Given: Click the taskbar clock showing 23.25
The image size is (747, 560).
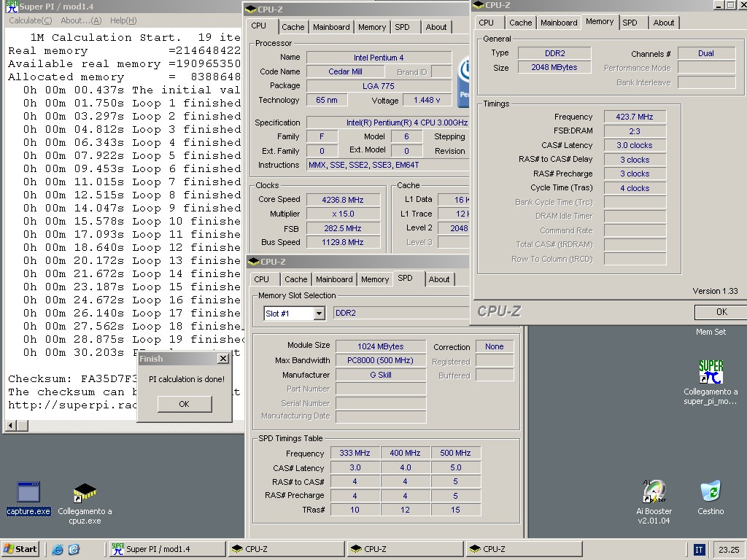Looking at the screenshot, I should 729,550.
